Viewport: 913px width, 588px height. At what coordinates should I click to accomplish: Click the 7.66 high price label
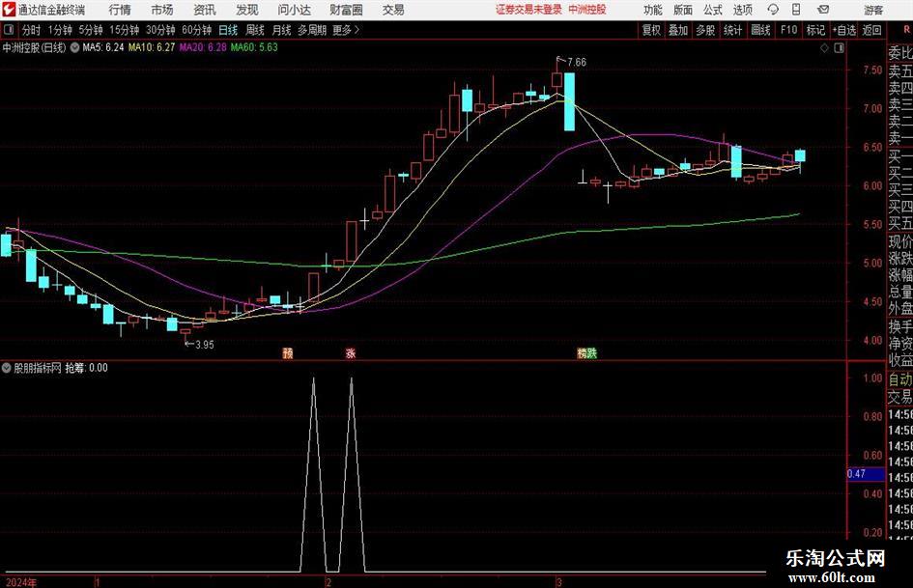576,63
